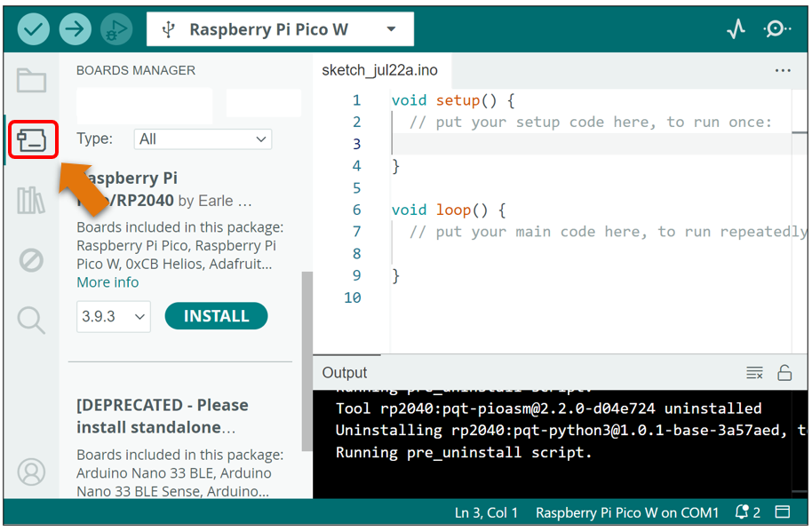Start Debugging with the play-bug icon
Viewport: 812px width, 531px height.
(116, 29)
